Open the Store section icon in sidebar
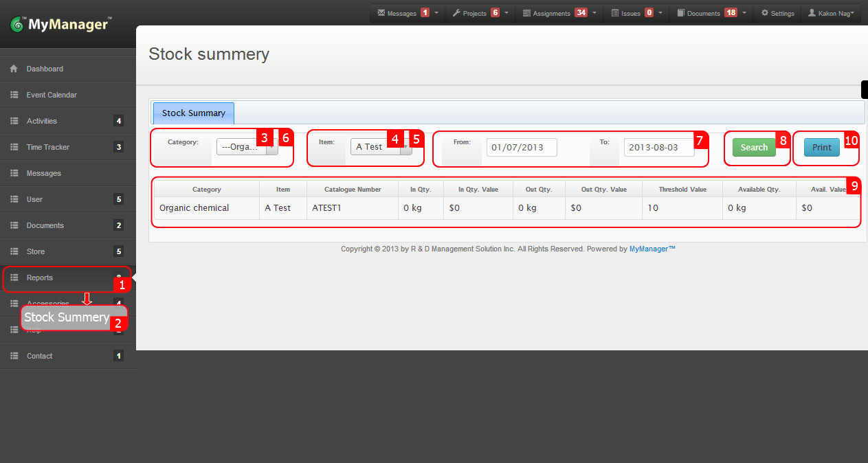 tap(14, 251)
